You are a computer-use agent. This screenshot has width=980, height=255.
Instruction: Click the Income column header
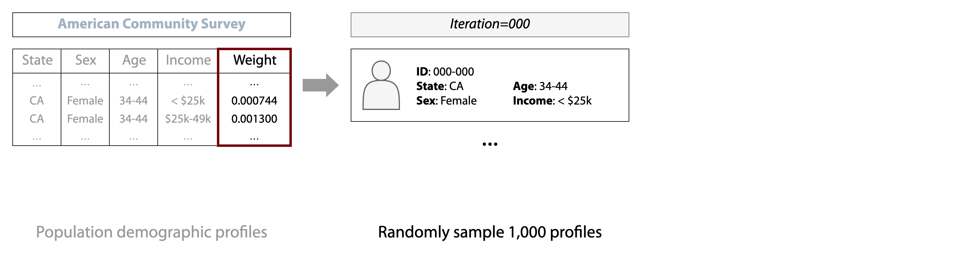click(188, 60)
